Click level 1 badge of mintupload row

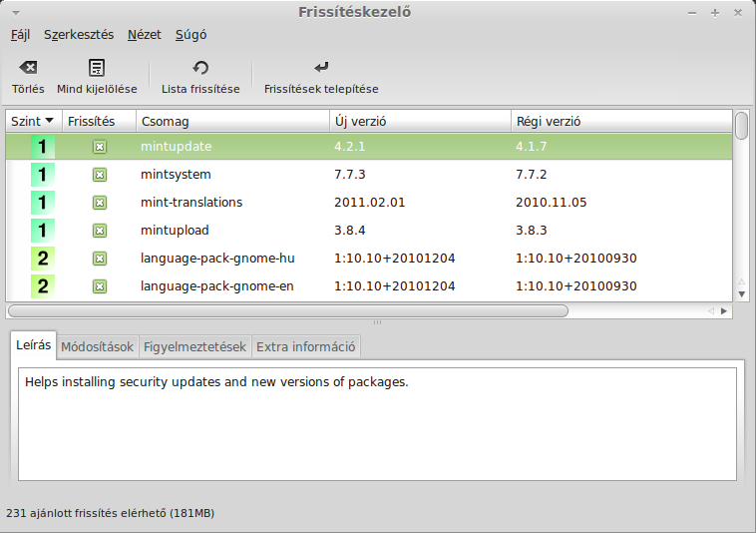coord(43,231)
